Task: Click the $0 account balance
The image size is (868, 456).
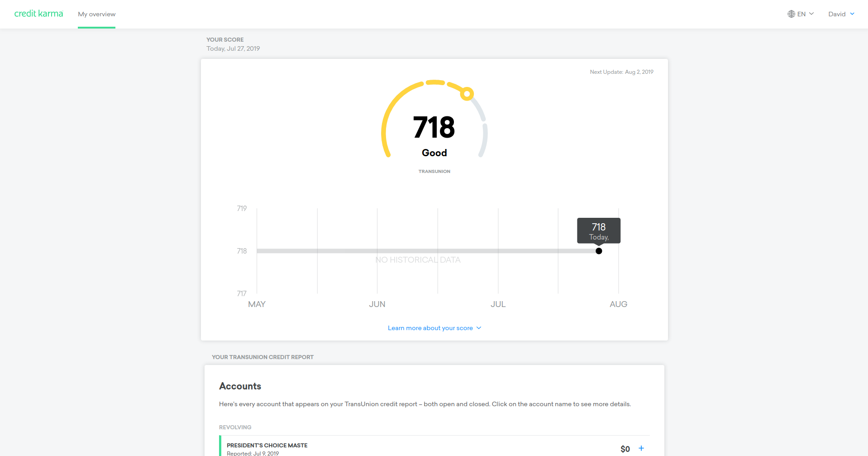Action: tap(625, 449)
